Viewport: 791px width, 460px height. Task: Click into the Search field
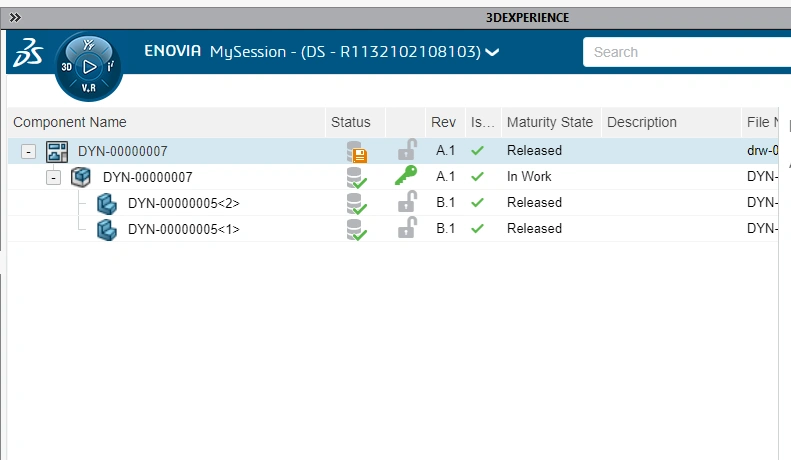point(687,52)
